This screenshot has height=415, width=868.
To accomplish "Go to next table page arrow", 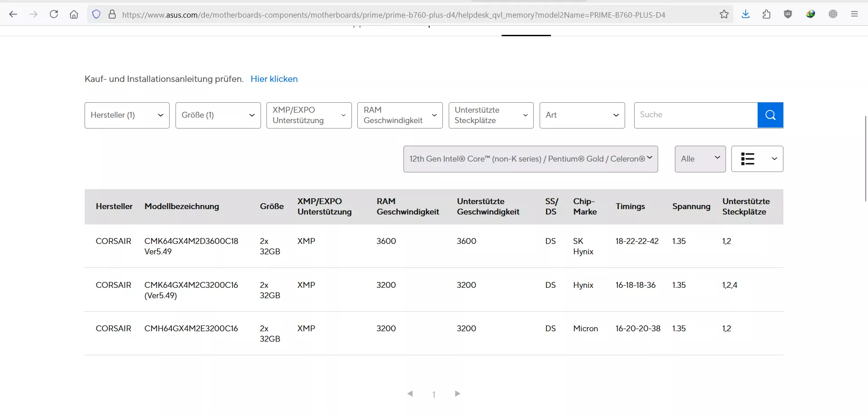I will coord(457,394).
